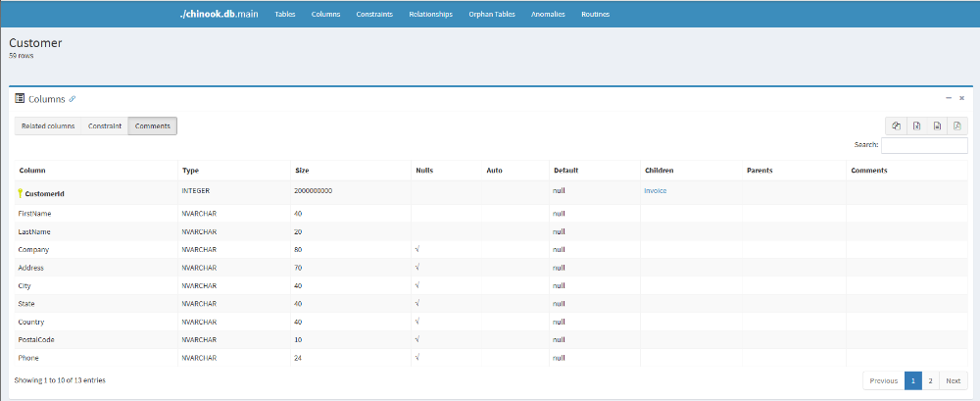Open the Relationships page in navbar

(x=430, y=15)
